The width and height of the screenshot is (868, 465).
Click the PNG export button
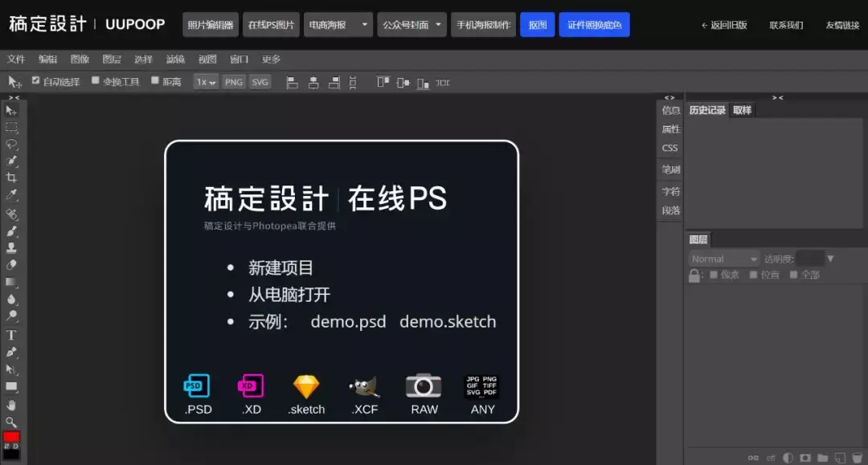point(234,83)
